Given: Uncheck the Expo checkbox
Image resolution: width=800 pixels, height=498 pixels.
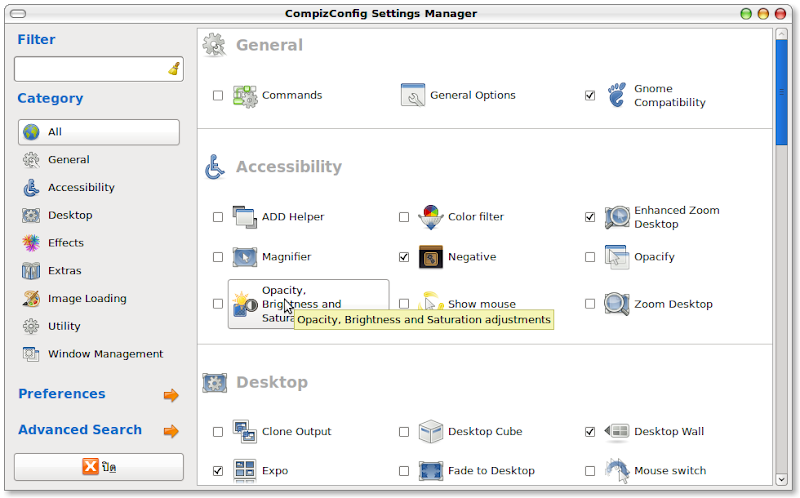Looking at the screenshot, I should (x=218, y=470).
